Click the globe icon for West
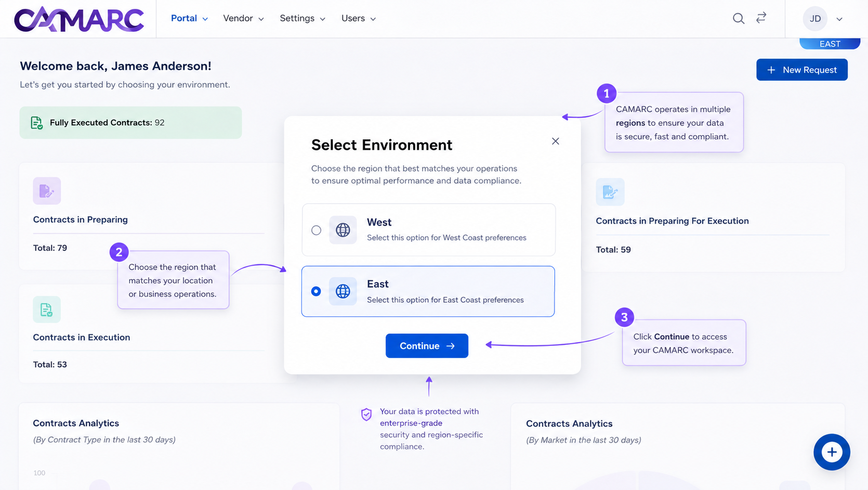 pos(343,230)
